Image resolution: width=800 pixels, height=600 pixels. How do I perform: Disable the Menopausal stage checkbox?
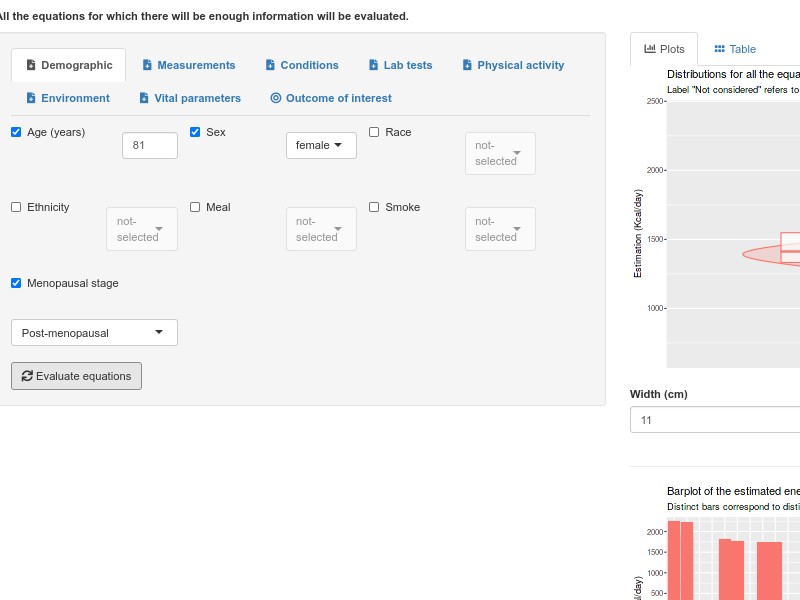16,283
